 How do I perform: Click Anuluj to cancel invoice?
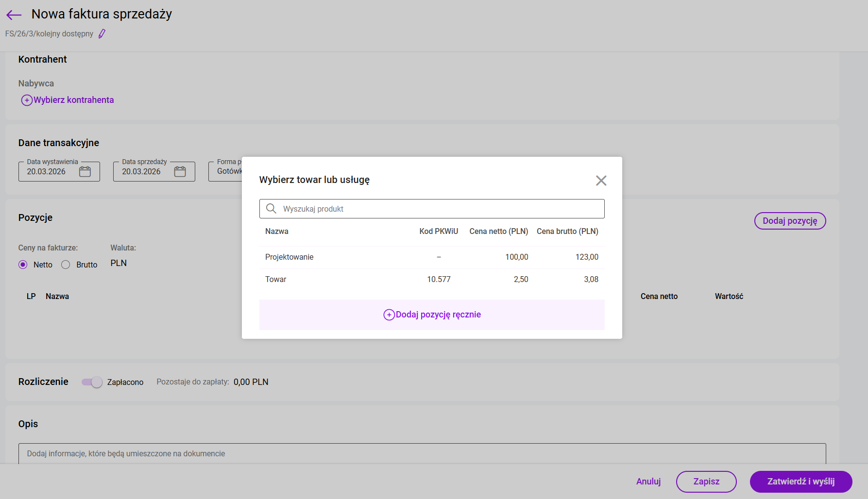648,482
